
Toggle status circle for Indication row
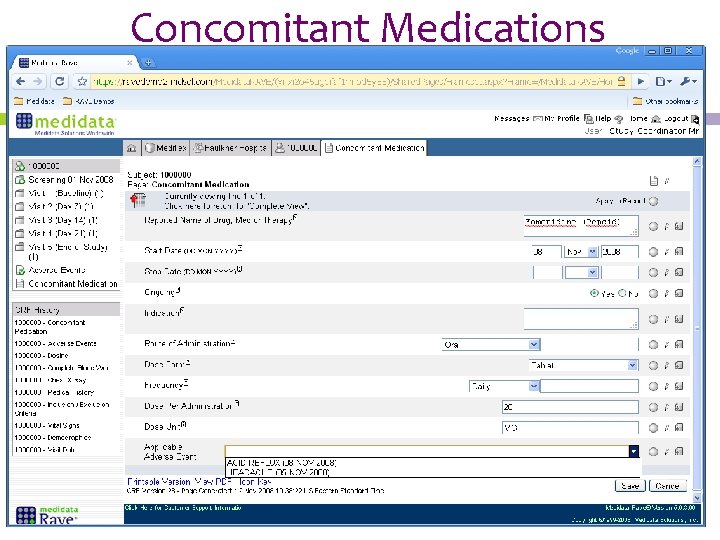(653, 319)
